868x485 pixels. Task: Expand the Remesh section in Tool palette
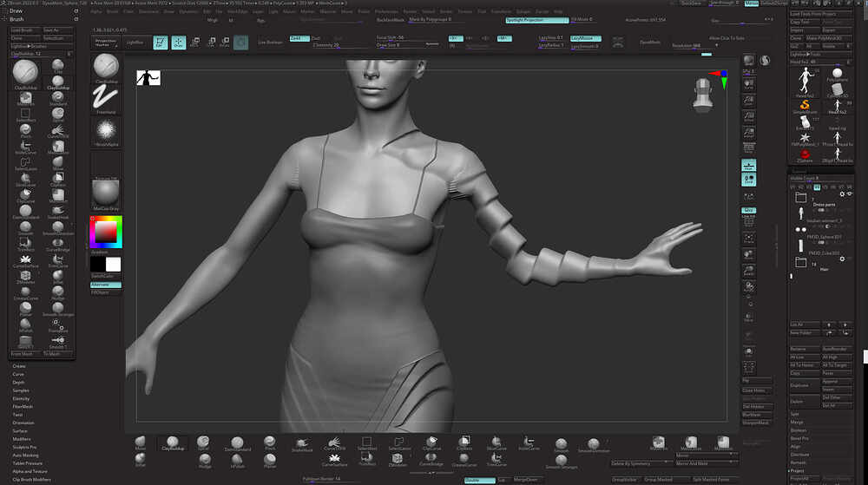pyautogui.click(x=798, y=462)
